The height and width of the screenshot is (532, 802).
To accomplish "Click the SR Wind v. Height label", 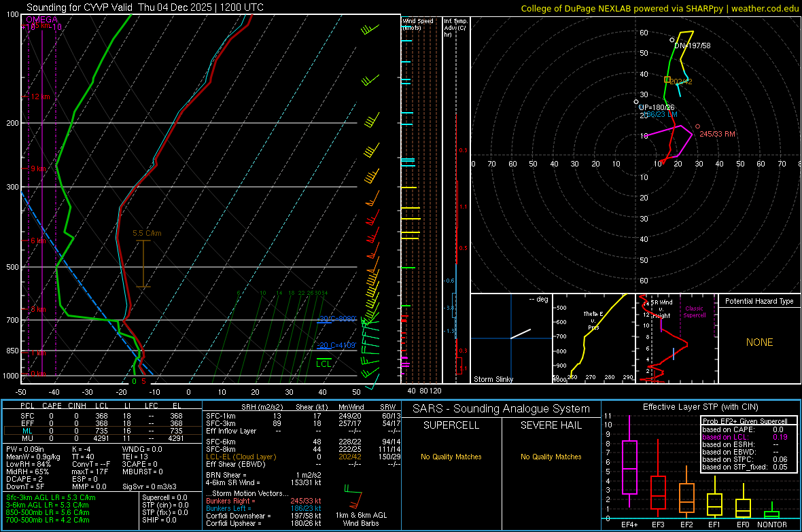I will (661, 309).
